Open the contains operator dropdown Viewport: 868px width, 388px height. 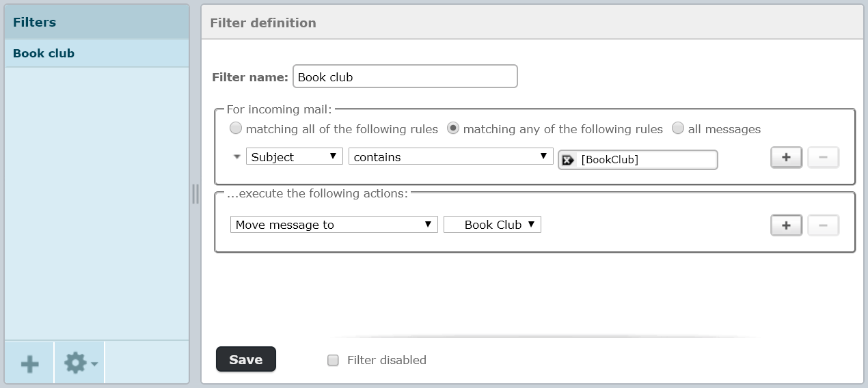pos(451,156)
